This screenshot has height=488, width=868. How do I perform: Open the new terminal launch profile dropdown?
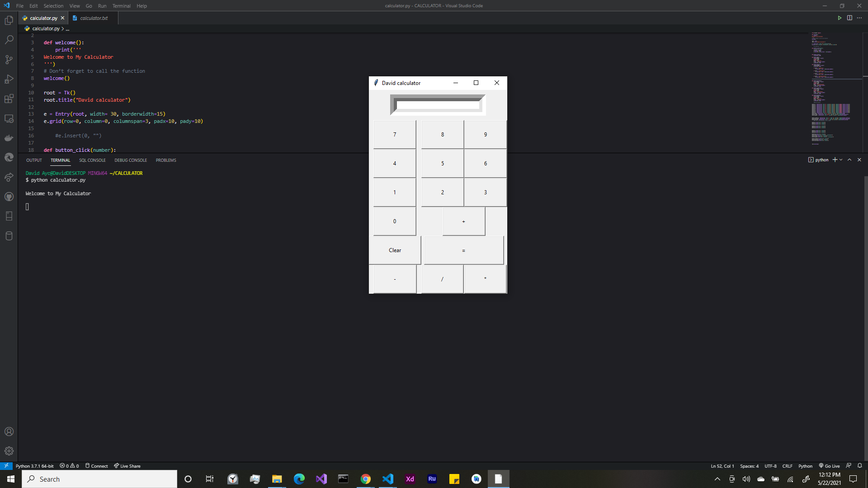pos(841,160)
